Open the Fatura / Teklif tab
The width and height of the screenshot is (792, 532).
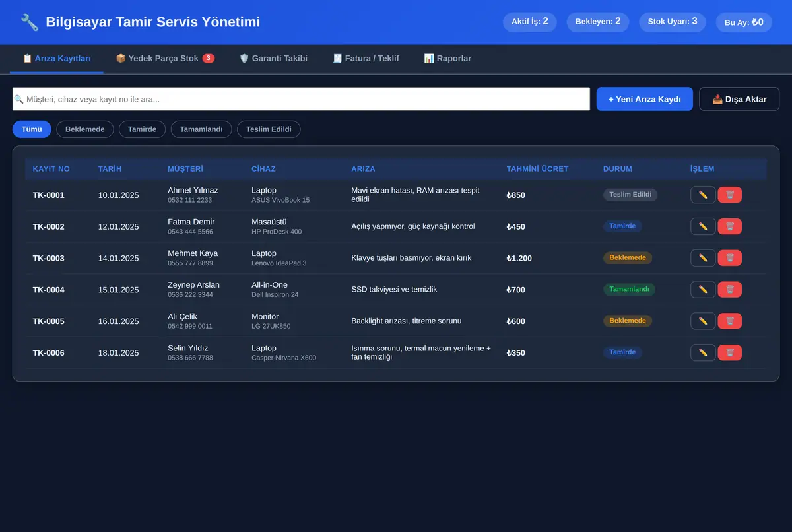coord(366,59)
